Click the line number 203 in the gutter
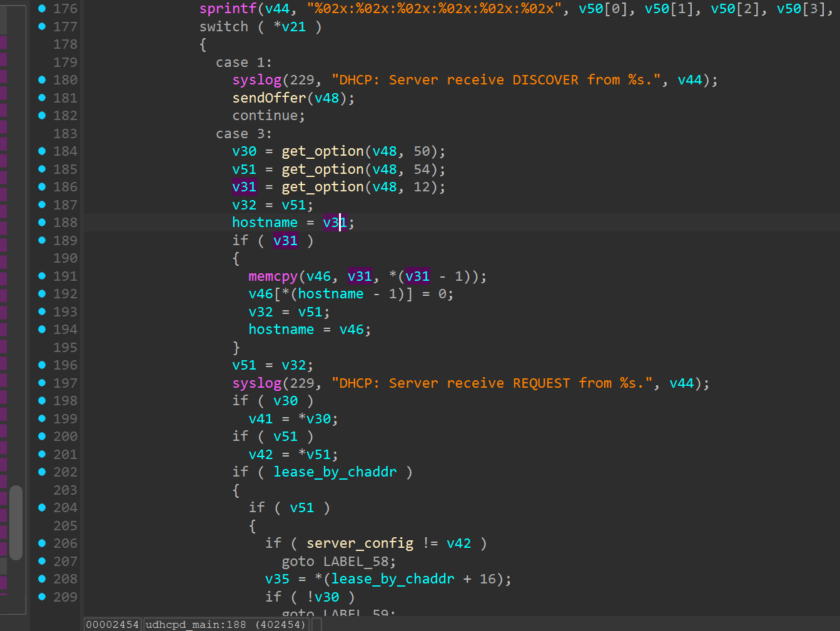The height and width of the screenshot is (631, 840). point(66,490)
